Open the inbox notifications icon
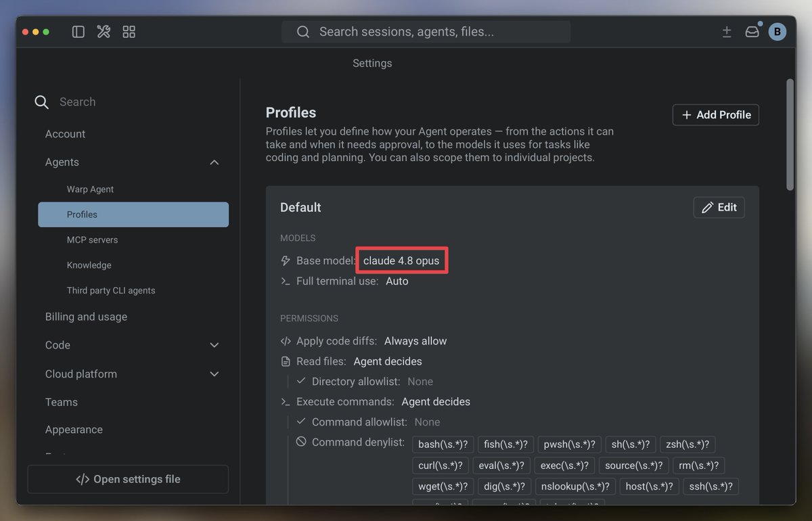Screen dimensions: 812x521 pyautogui.click(x=752, y=32)
